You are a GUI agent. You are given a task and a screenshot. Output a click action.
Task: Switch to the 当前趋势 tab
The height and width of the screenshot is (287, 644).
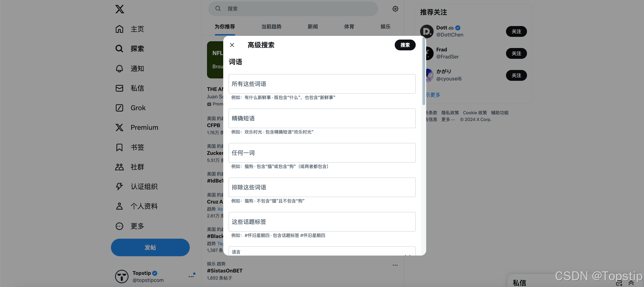point(271,27)
